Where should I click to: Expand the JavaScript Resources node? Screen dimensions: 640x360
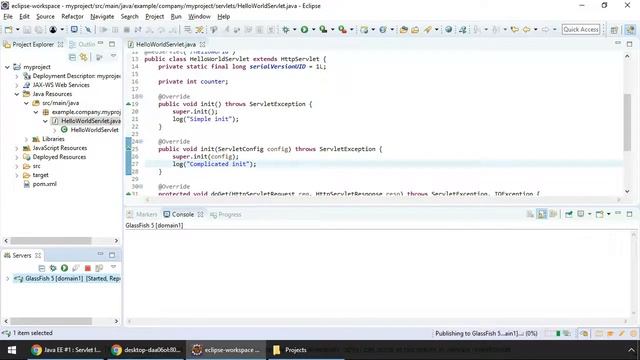(x=17, y=148)
